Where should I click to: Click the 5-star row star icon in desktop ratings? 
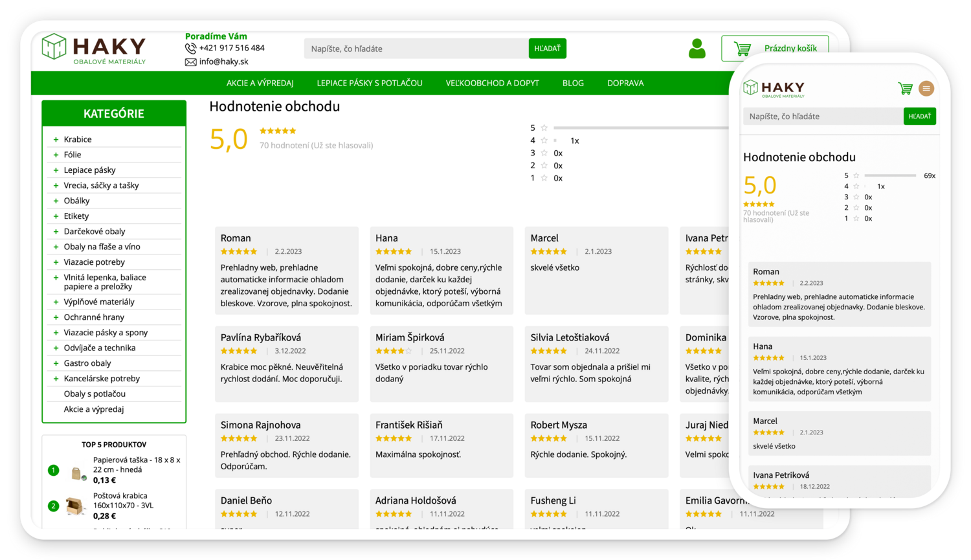tap(544, 128)
